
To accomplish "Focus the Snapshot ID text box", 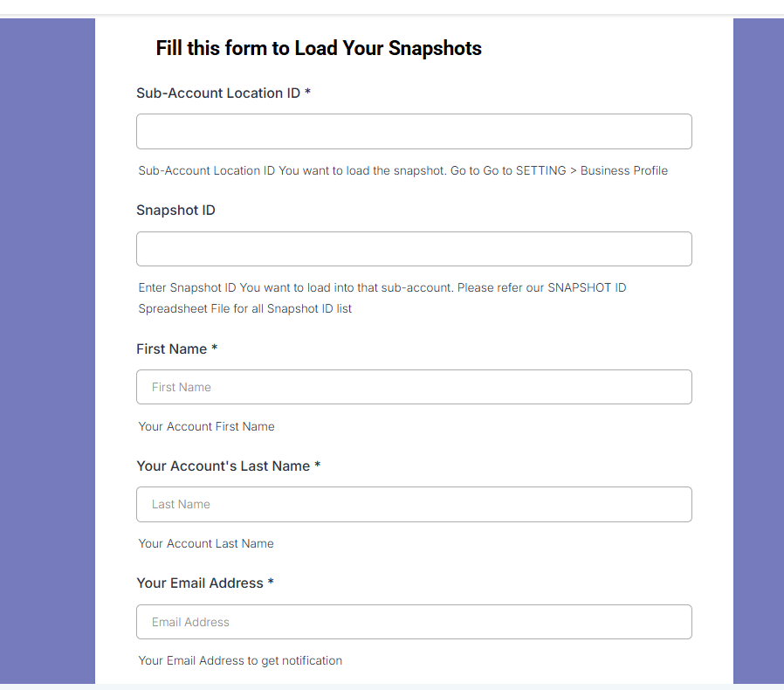I will (x=414, y=249).
